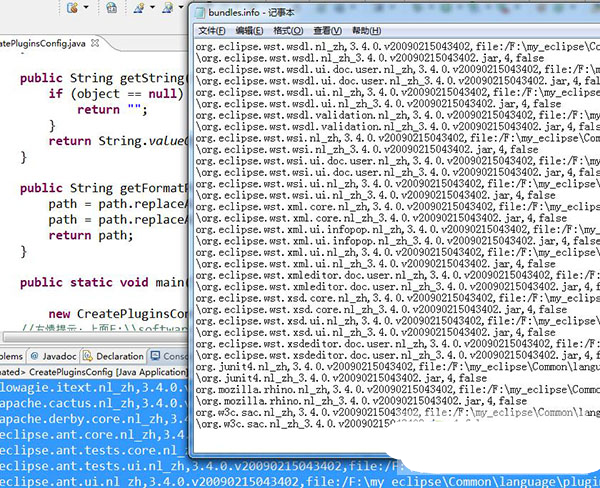Open dropdown arrow touching the Notepad window edge
The width and height of the screenshot is (600, 488).
click(x=181, y=7)
